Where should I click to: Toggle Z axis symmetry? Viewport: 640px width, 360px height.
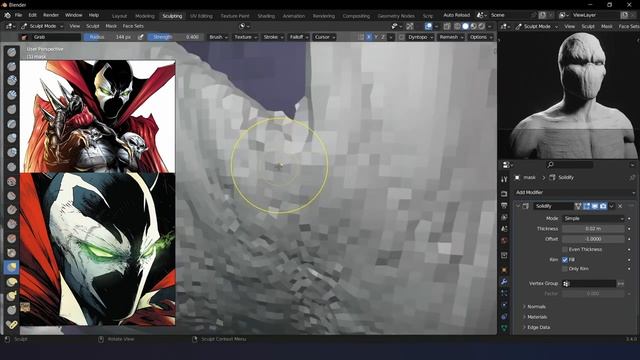coord(383,37)
